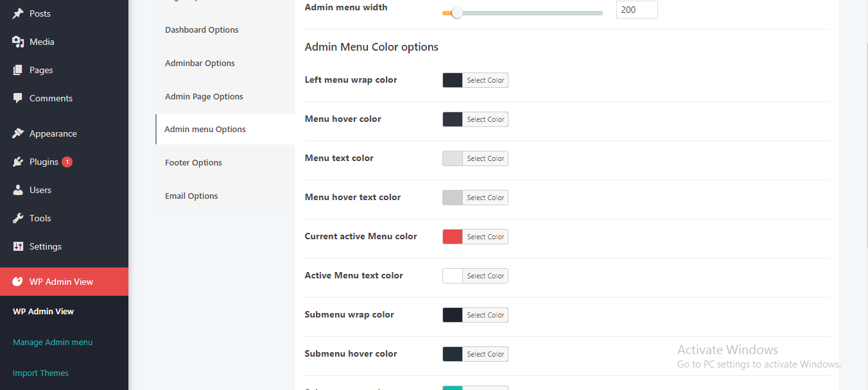Click the Settings sliders icon
868x390 pixels.
click(18, 246)
